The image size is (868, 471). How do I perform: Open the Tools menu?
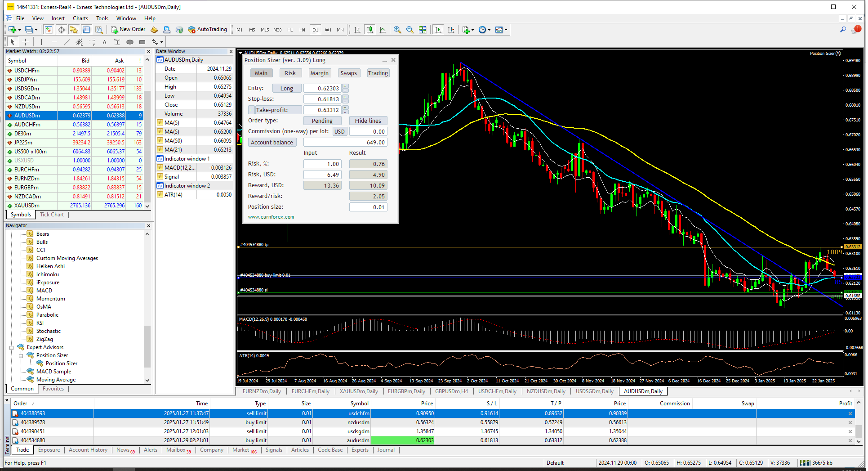102,18
